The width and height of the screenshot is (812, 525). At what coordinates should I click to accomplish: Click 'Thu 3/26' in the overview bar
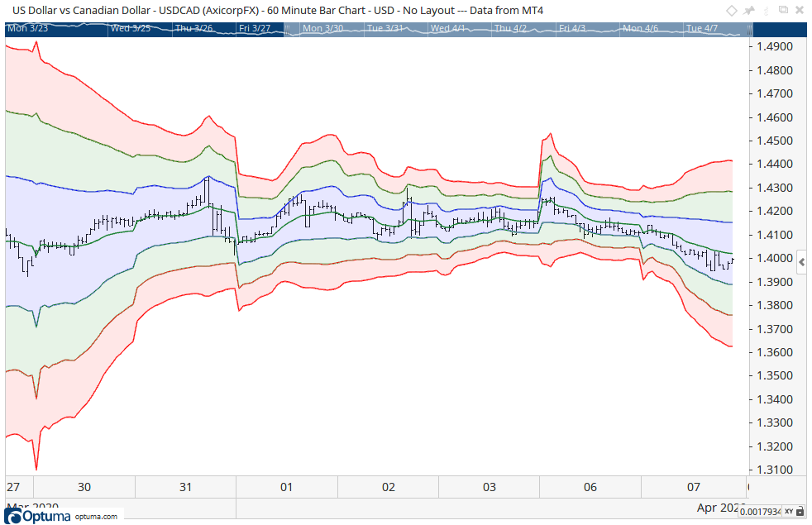193,28
